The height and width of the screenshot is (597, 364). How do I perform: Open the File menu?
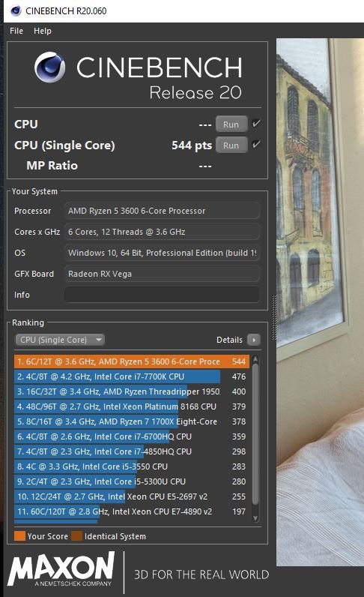[x=16, y=31]
